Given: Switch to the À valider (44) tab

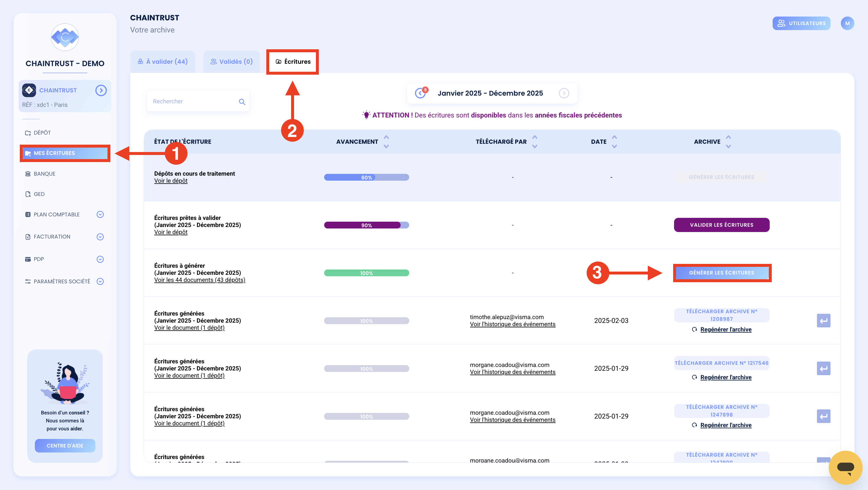Looking at the screenshot, I should coord(162,62).
